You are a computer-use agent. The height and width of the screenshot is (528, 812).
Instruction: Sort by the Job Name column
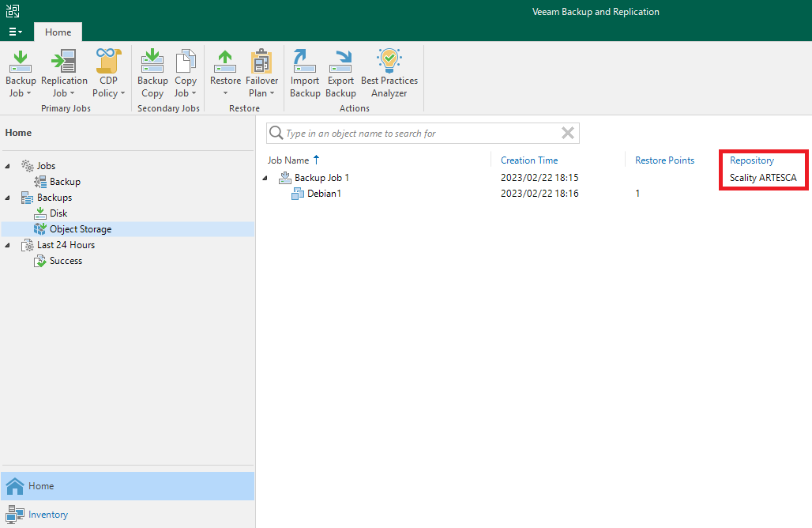pyautogui.click(x=288, y=160)
